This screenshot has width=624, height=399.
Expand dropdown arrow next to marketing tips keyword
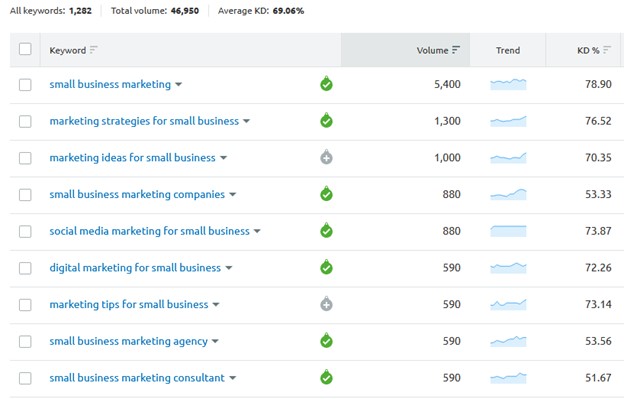click(x=216, y=305)
